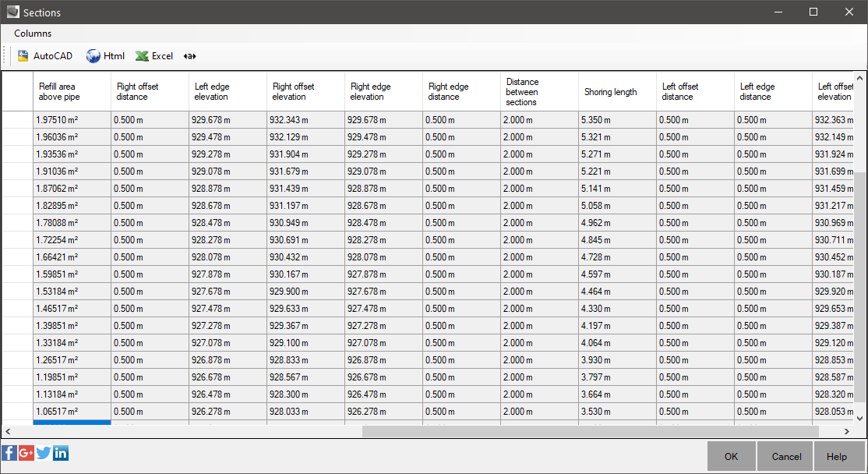Select 'Distance between sections' column header
Viewport: 868px width, 474px height.
tap(540, 91)
